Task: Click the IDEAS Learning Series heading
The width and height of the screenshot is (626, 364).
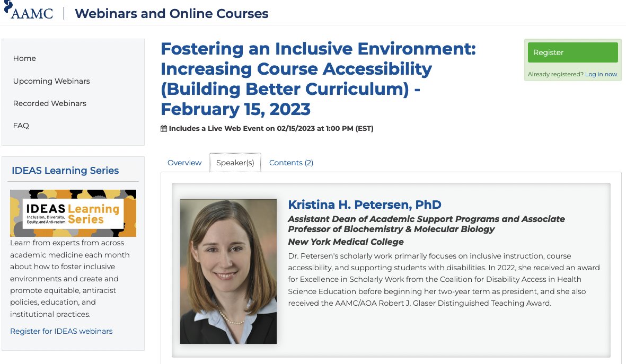Action: click(x=65, y=171)
